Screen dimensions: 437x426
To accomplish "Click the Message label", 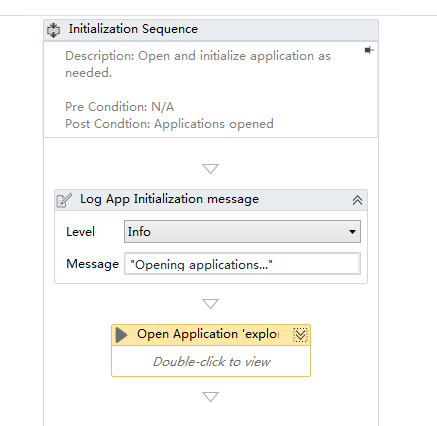I will pyautogui.click(x=92, y=264).
